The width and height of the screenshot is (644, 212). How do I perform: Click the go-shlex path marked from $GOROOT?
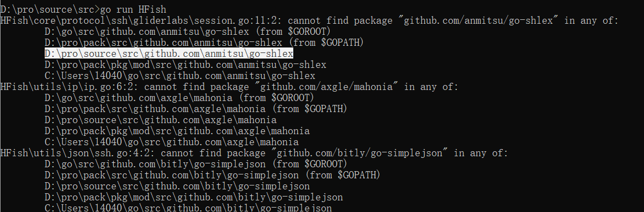pos(188,31)
